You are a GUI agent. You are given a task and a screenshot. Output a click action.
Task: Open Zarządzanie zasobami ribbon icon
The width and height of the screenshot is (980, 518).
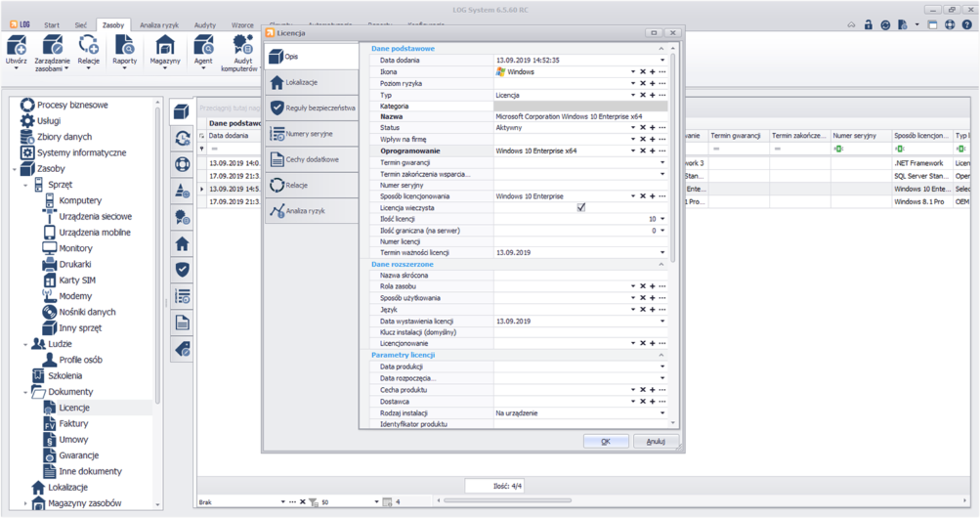tap(53, 53)
